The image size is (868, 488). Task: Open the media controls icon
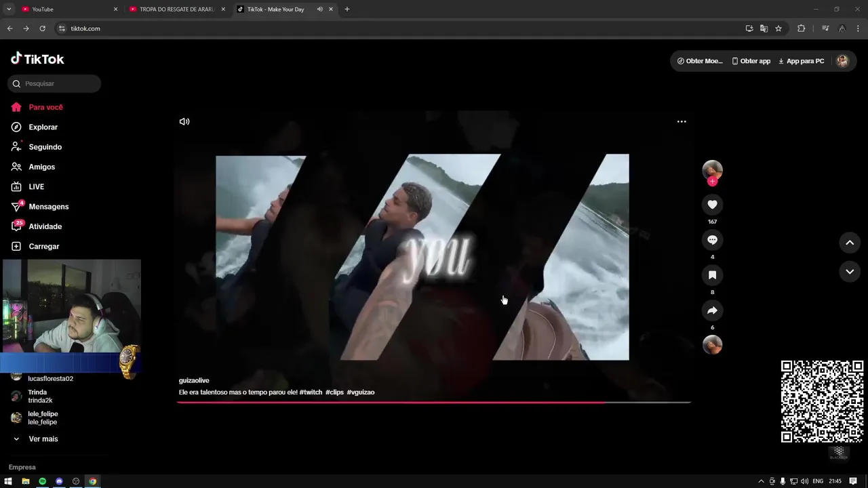(x=825, y=28)
